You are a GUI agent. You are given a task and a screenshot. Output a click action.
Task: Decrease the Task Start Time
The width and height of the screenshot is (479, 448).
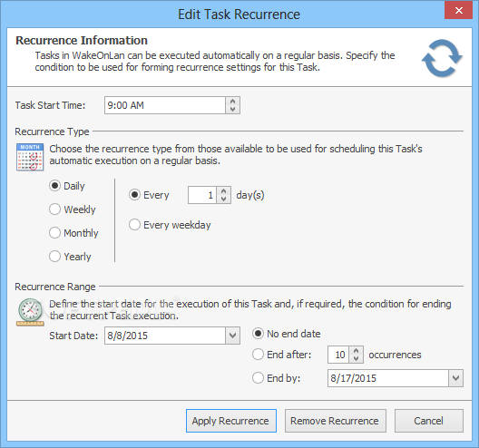click(233, 110)
